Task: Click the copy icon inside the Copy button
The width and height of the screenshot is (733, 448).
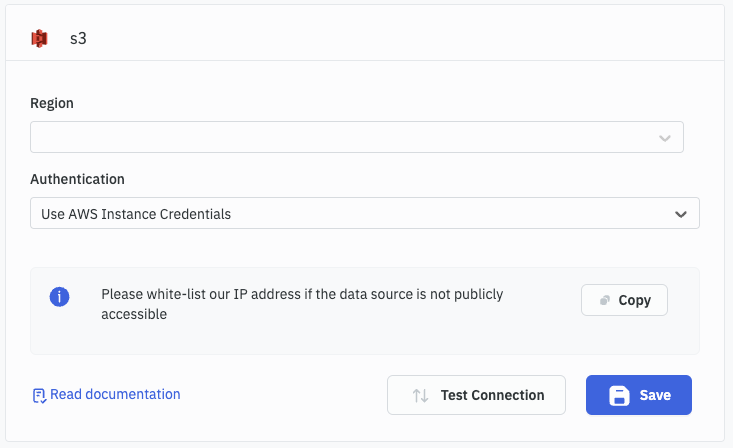Action: point(604,300)
